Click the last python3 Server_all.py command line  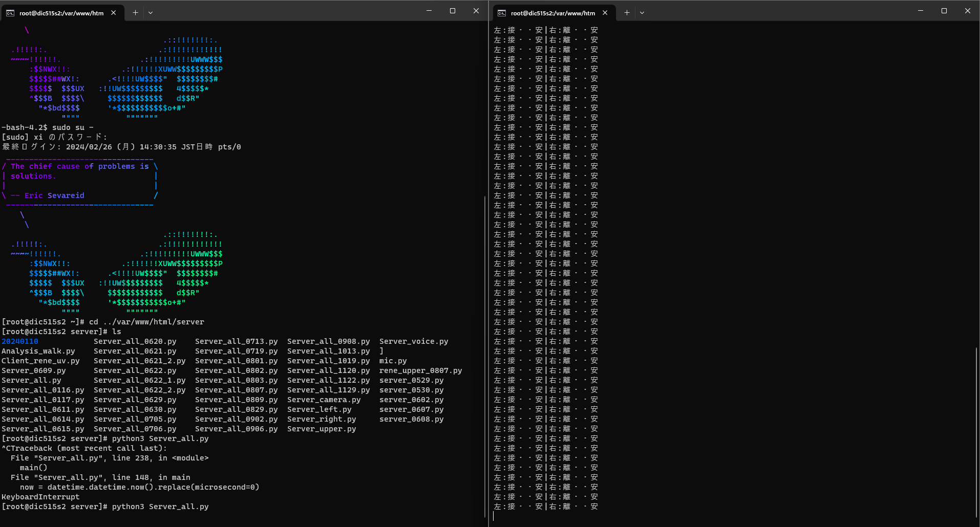tap(160, 507)
